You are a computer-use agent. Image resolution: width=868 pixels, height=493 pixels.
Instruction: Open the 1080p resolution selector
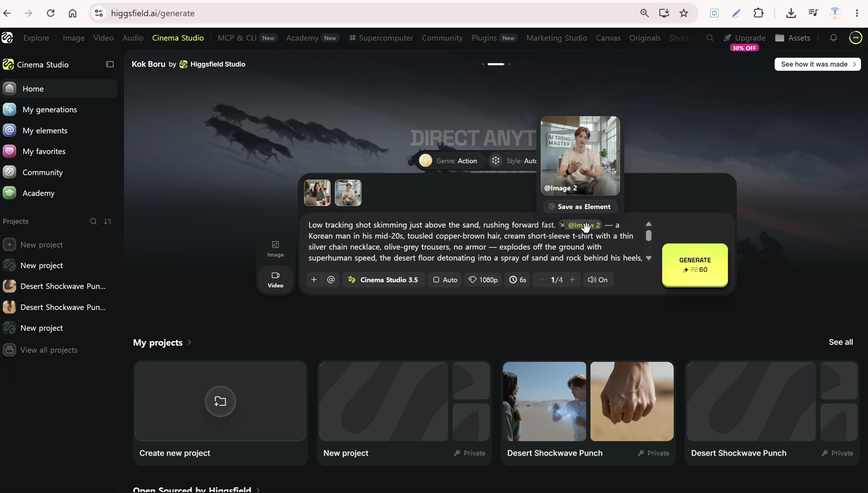tap(483, 280)
